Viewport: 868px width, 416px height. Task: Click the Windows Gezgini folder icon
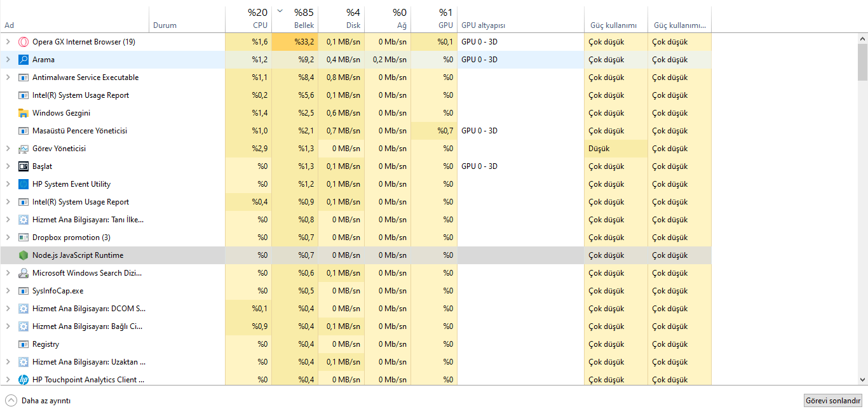point(24,113)
